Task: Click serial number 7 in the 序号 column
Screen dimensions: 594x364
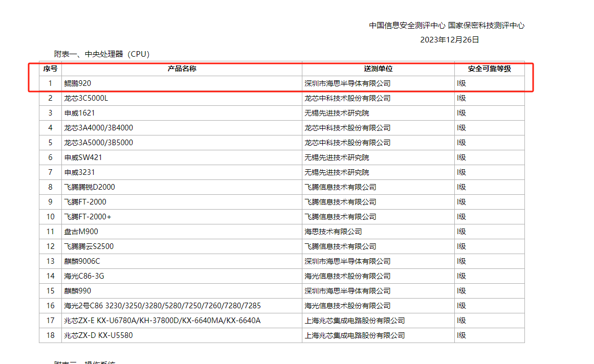Action: 50,172
